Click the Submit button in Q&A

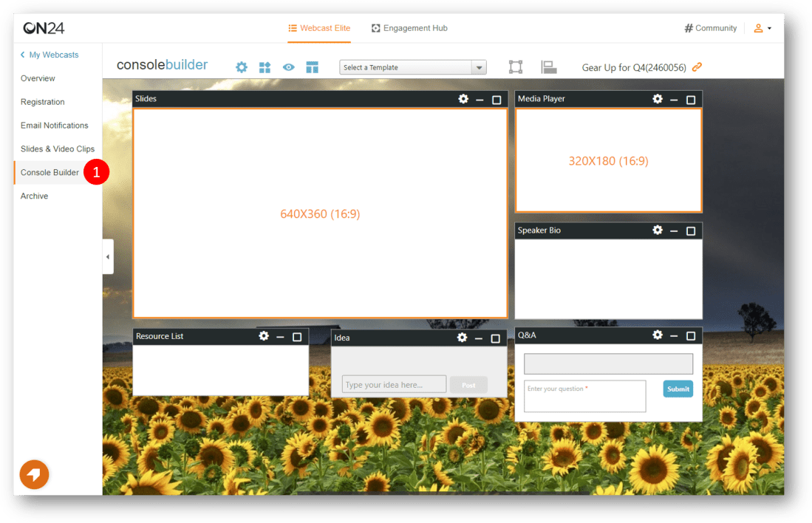678,389
